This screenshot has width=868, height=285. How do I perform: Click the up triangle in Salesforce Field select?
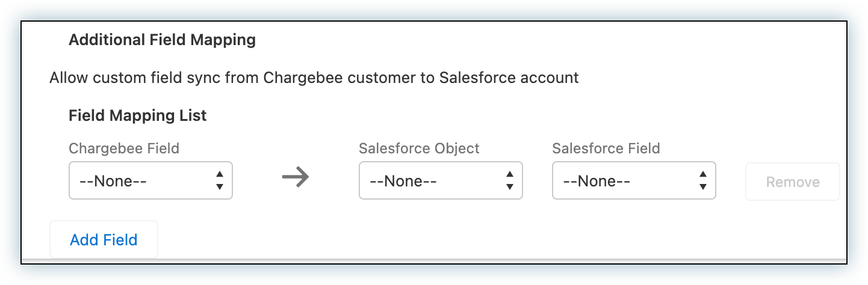pyautogui.click(x=703, y=174)
